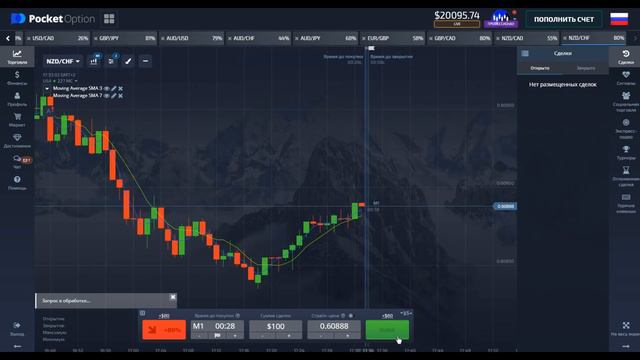640x360 pixels.
Task: Change language via Russian flag
Action: click(619, 19)
